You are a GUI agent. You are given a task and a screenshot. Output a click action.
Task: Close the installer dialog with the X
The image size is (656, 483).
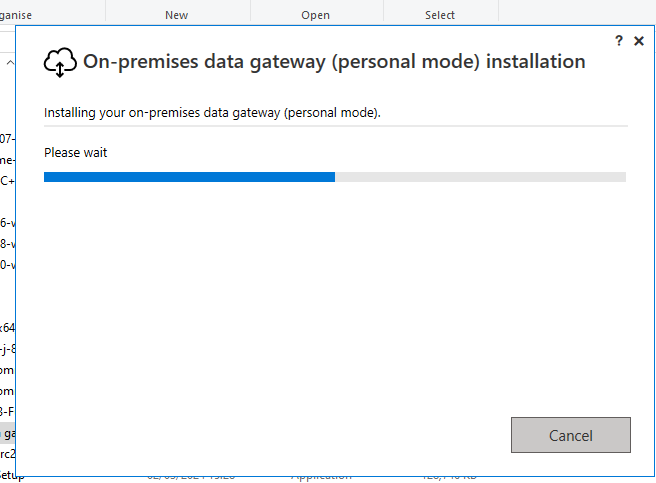tap(639, 41)
